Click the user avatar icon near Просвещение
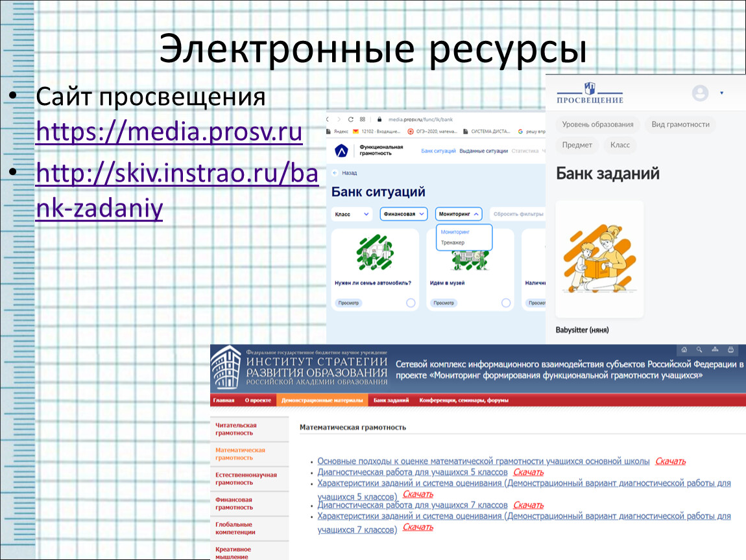The height and width of the screenshot is (560, 746). point(700,93)
